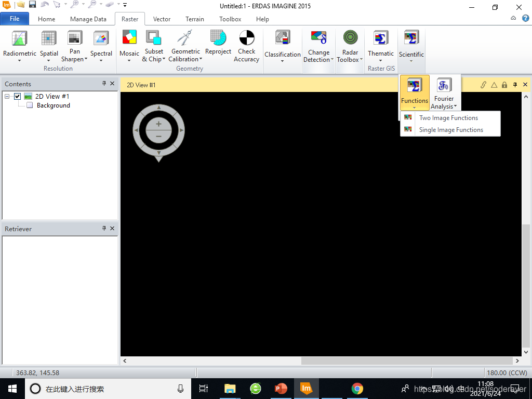The width and height of the screenshot is (532, 399).
Task: Switch to the Vector tab
Action: [162, 19]
